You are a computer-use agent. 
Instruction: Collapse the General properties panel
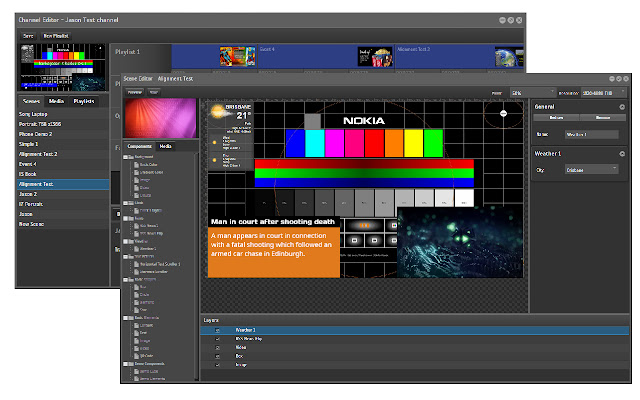[622, 107]
